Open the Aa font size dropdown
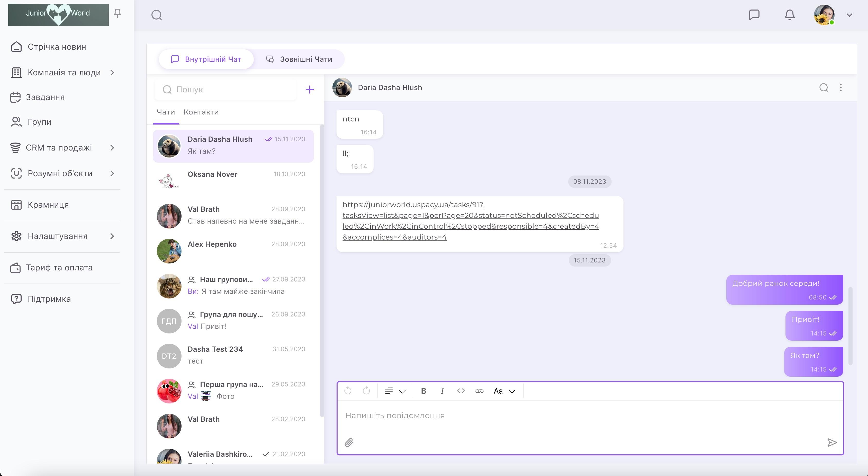This screenshot has width=868, height=476. point(504,391)
